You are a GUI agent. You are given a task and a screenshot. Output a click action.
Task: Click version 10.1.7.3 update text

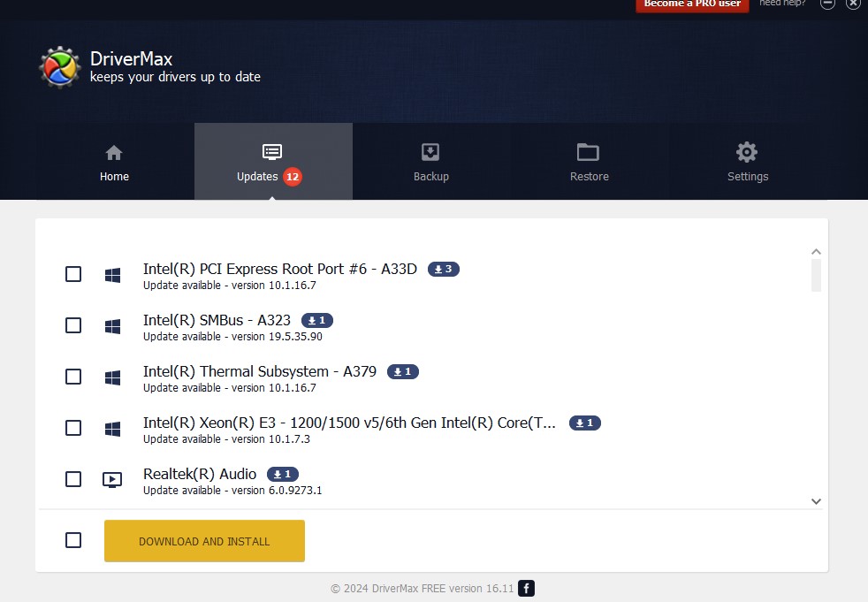tap(226, 439)
